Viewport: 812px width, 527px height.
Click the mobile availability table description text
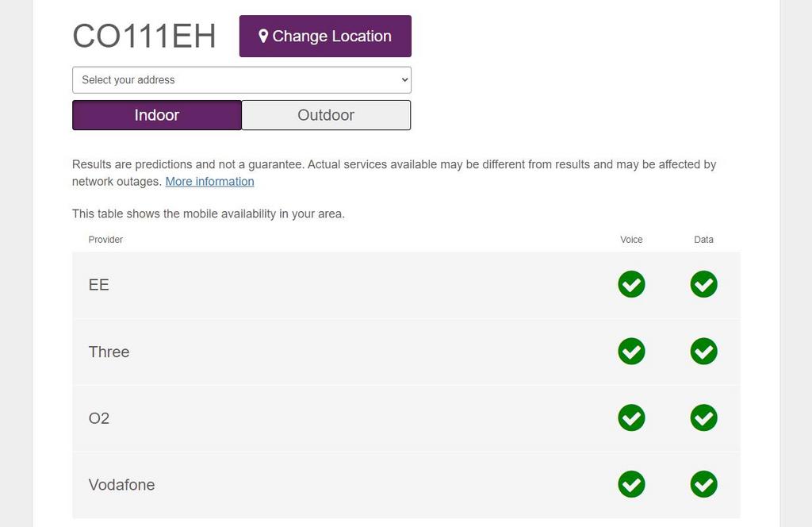click(x=209, y=213)
